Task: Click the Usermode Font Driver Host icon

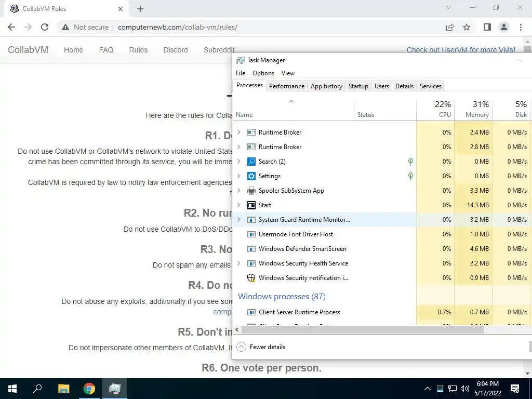Action: coord(251,234)
